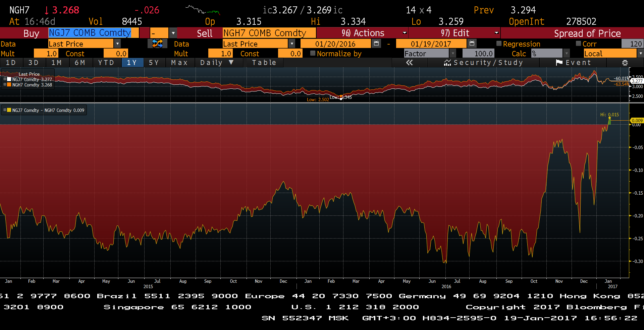Select the 5Y range tab

pos(154,63)
